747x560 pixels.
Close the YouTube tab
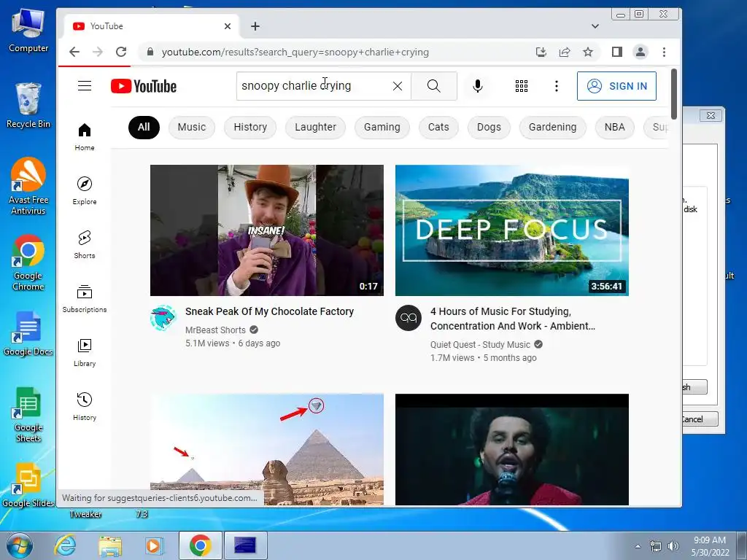[x=228, y=26]
